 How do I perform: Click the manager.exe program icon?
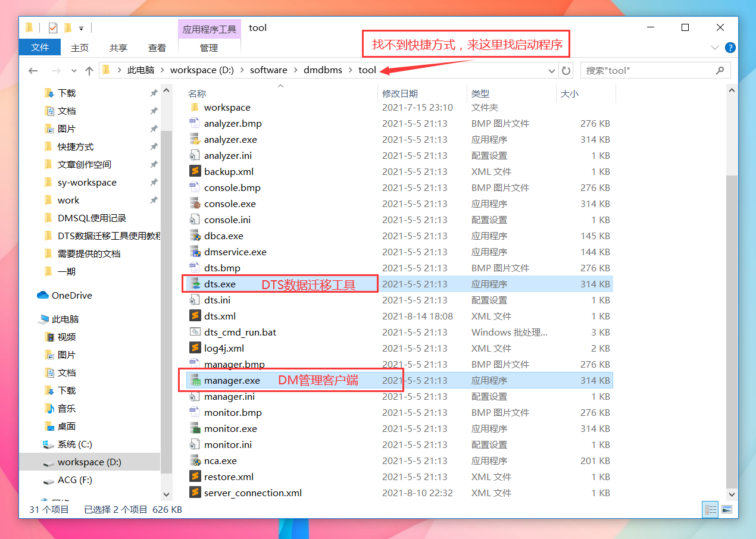(195, 380)
